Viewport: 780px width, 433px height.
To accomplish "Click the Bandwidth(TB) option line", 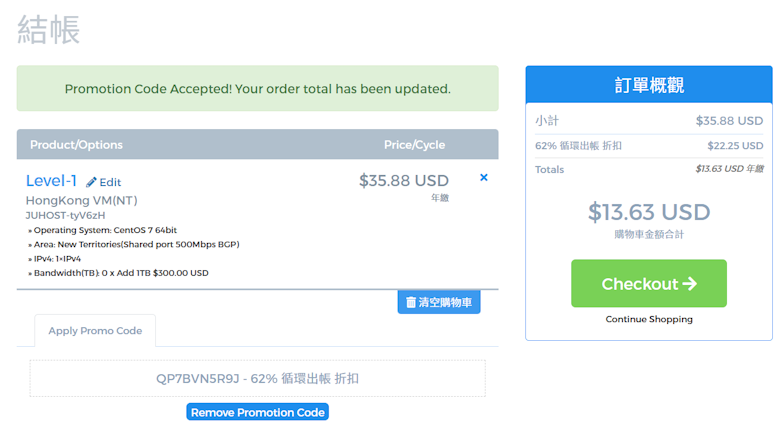I will (118, 272).
